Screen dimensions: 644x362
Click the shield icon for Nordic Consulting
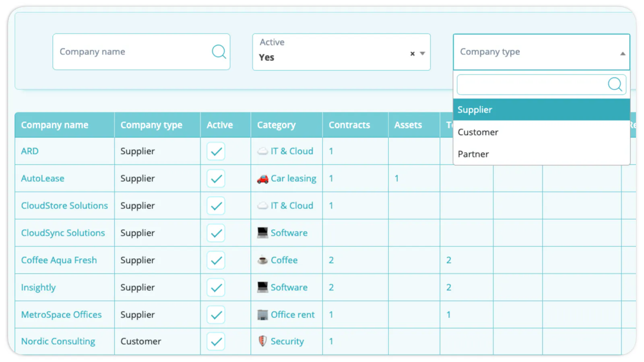pos(262,341)
